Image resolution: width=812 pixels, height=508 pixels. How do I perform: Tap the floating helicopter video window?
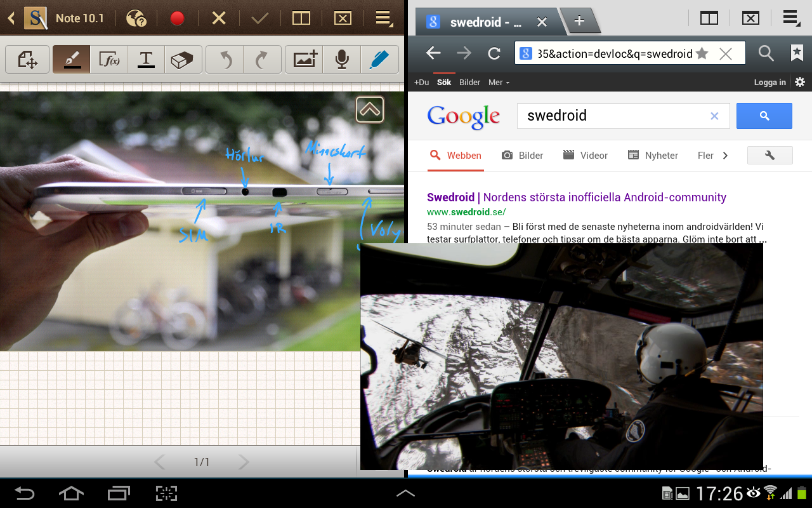click(561, 356)
